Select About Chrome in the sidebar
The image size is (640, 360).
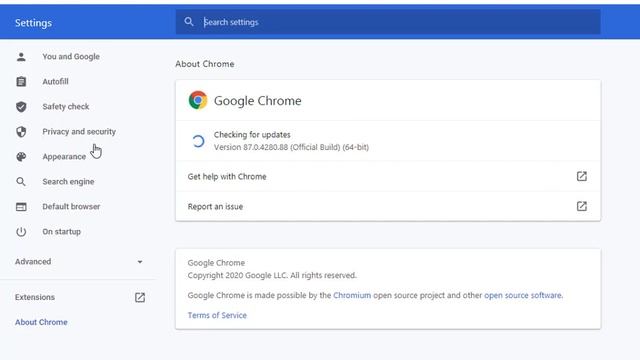(x=41, y=322)
